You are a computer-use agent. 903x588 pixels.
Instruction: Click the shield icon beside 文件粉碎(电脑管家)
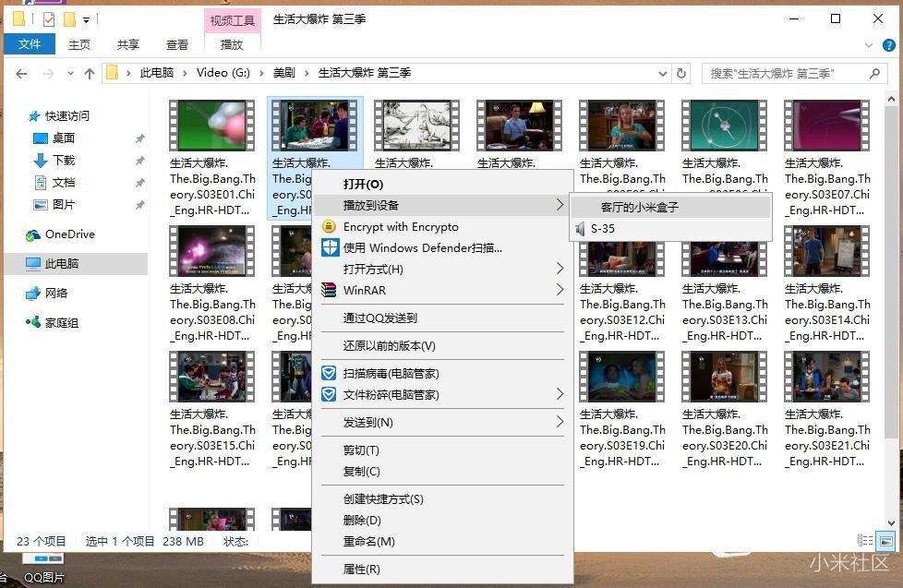click(329, 394)
